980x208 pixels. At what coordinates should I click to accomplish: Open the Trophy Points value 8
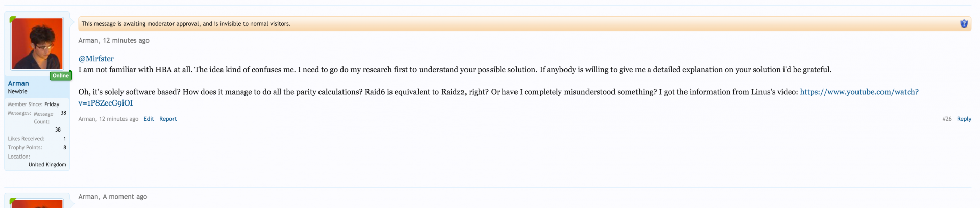[x=65, y=147]
